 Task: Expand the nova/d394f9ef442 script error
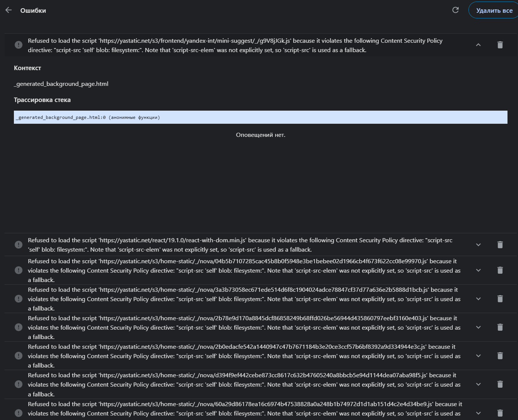(x=478, y=384)
